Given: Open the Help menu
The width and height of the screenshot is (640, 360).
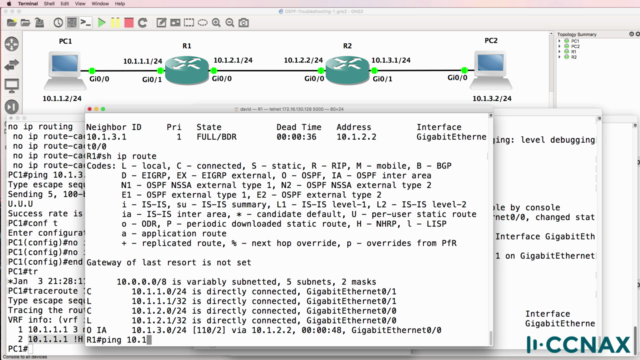Looking at the screenshot, I should pos(120,4).
